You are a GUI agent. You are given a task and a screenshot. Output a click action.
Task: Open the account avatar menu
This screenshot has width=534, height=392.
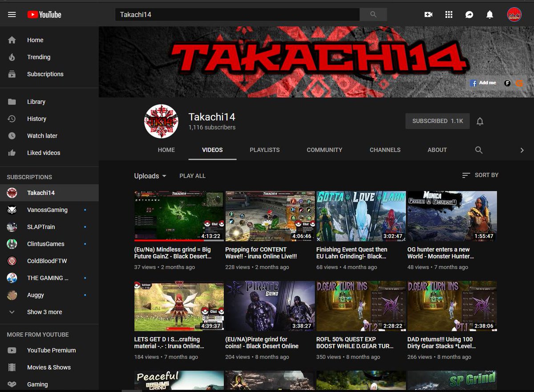pyautogui.click(x=514, y=15)
